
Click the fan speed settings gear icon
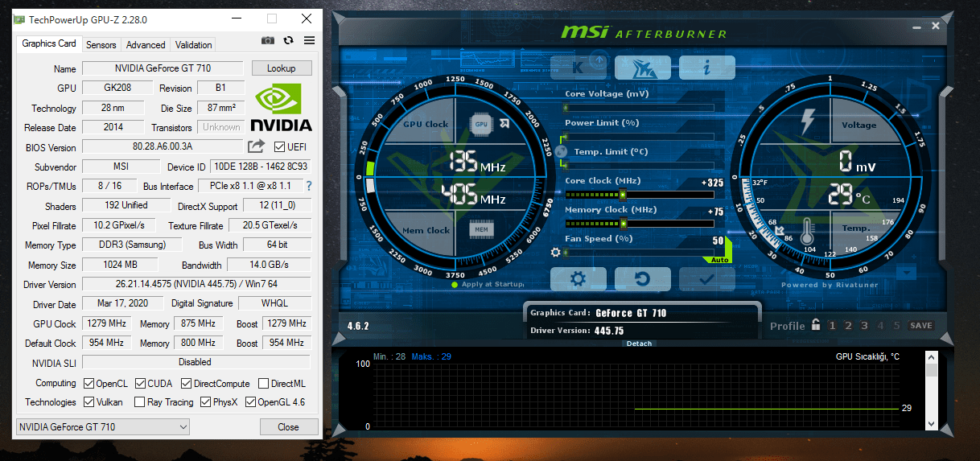click(x=555, y=252)
